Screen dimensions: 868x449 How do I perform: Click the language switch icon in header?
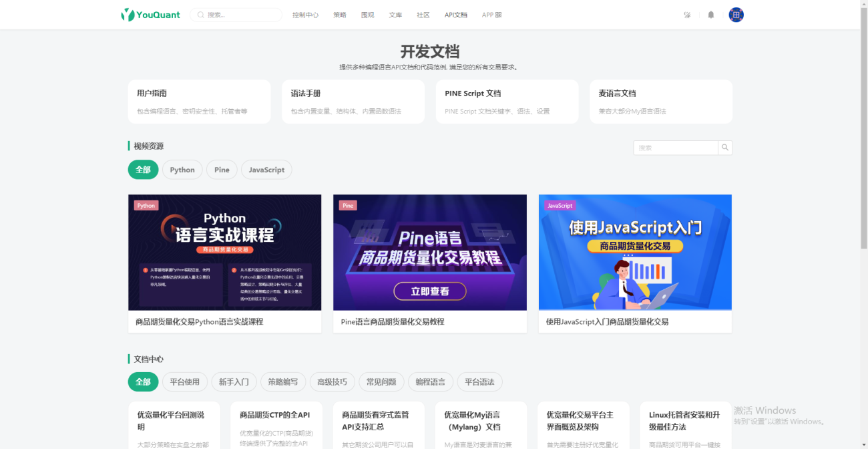point(687,15)
